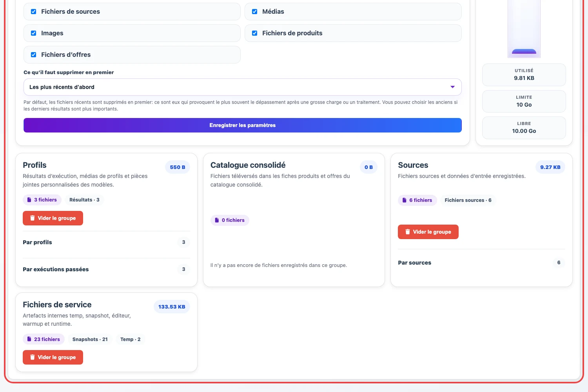Click the 550 B size badge
The image size is (588, 392).
tap(178, 167)
